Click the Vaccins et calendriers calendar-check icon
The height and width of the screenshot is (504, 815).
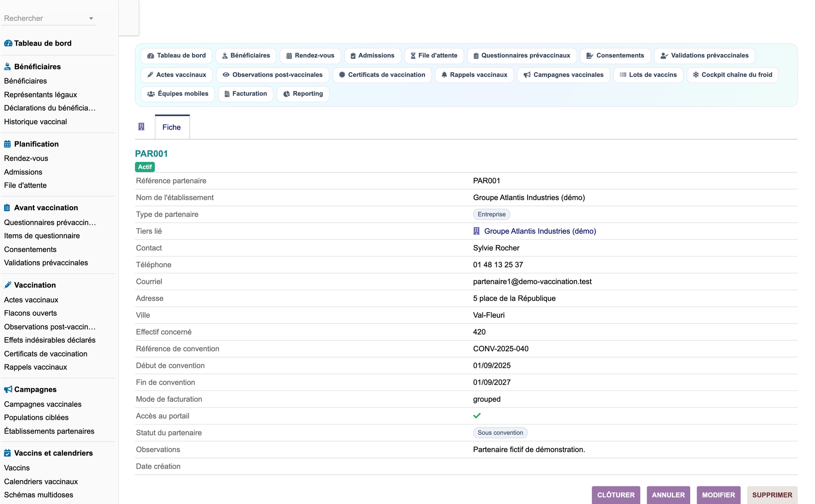8,453
